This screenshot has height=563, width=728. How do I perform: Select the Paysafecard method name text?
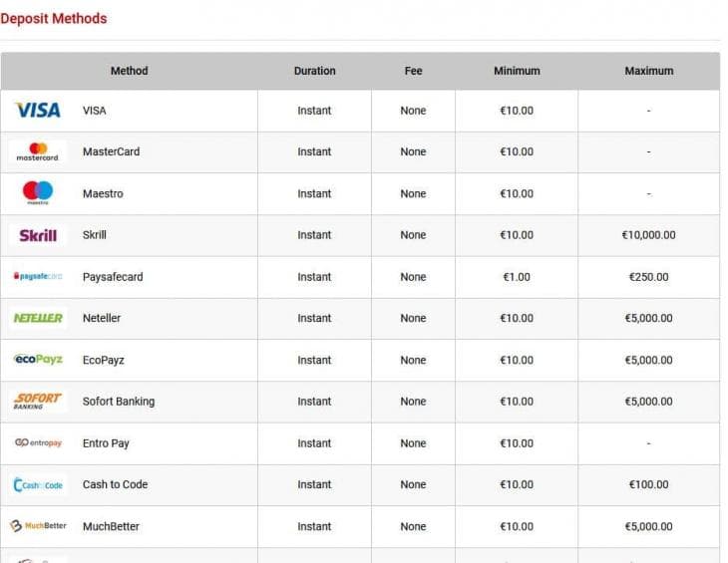pos(113,277)
